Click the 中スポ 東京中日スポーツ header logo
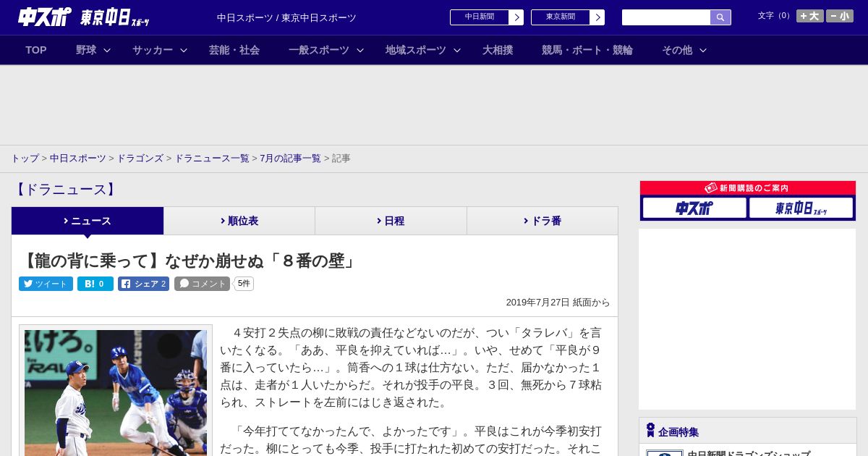The width and height of the screenshot is (868, 456). [83, 17]
